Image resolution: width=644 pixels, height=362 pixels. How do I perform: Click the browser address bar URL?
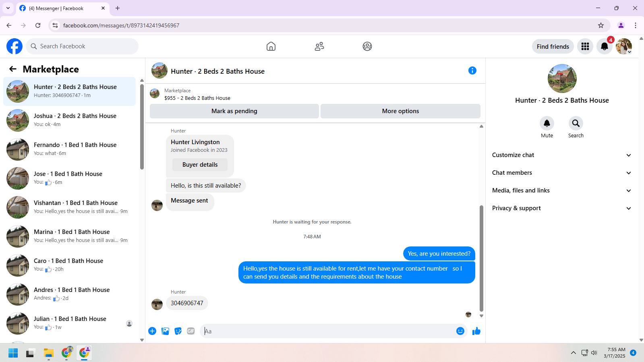(121, 25)
